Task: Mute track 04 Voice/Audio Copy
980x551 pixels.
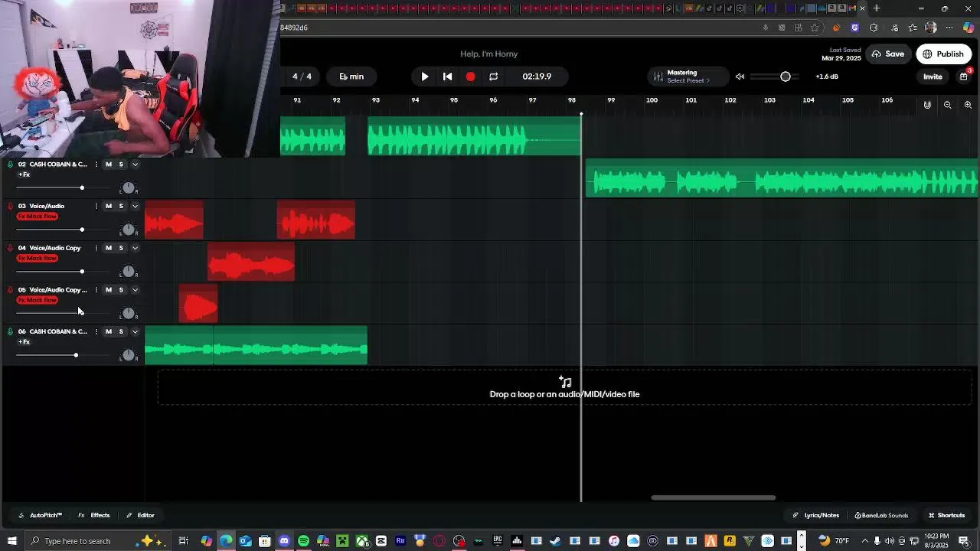Action: click(109, 248)
